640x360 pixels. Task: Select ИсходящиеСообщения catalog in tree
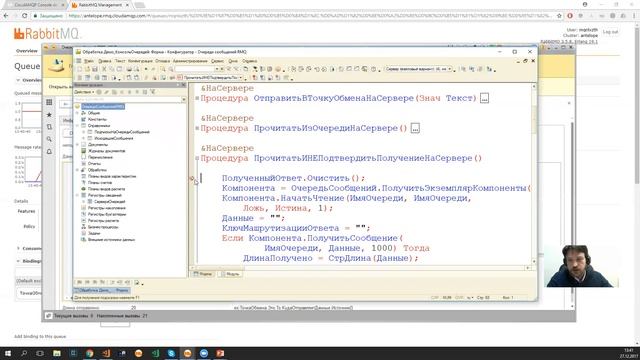113,138
